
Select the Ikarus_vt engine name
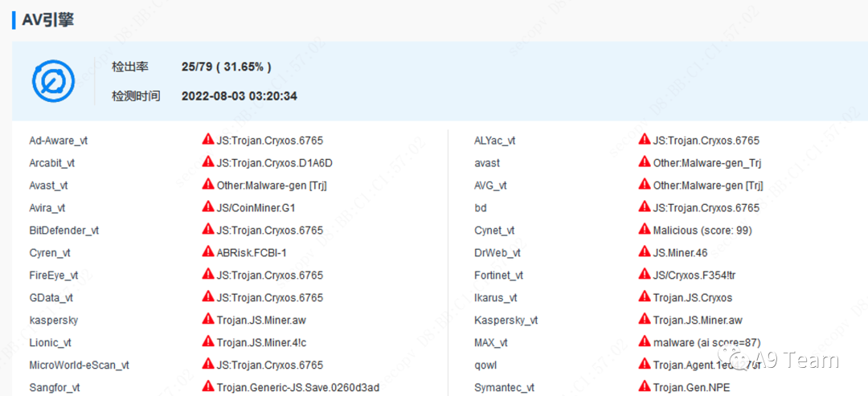(x=495, y=297)
